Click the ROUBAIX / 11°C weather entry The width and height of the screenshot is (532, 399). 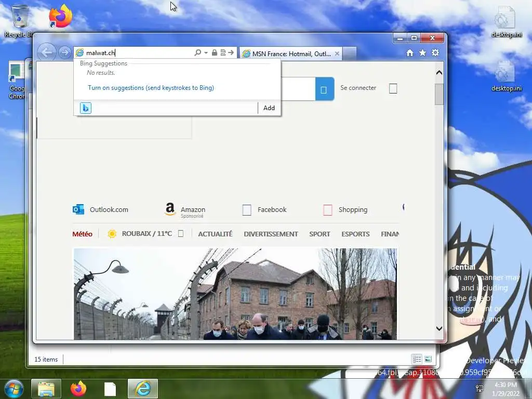(x=147, y=234)
